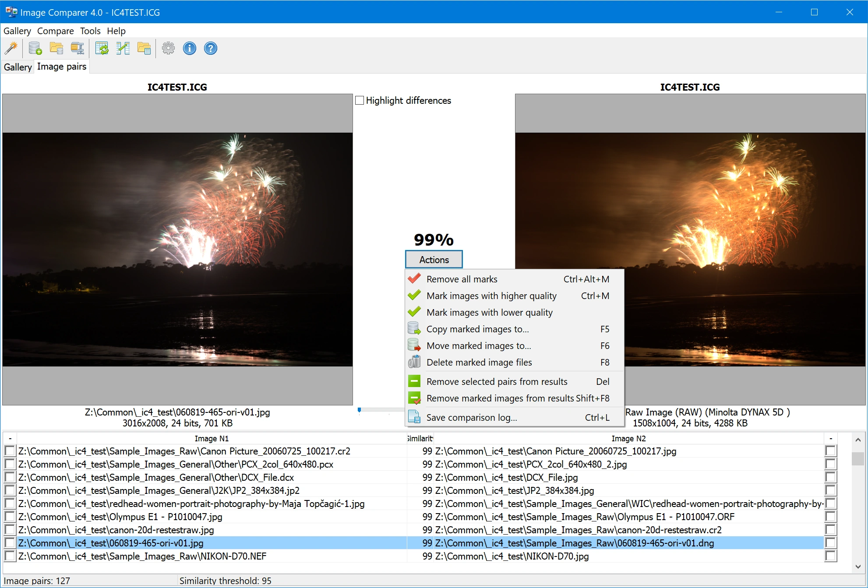
Task: Check right box for canon-20d-restestraw.cr2 row
Action: click(x=831, y=530)
